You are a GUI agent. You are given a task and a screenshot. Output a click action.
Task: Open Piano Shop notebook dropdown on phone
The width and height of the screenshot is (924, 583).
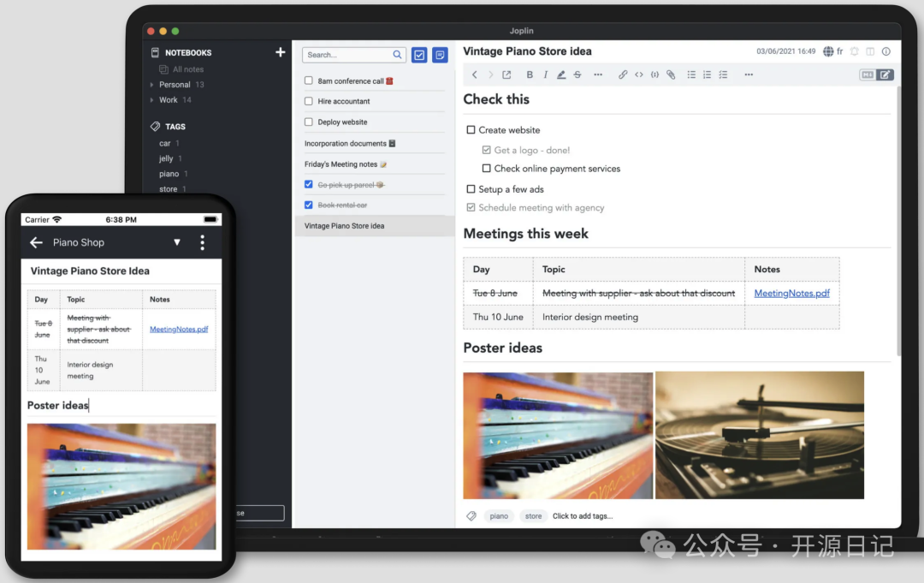(177, 242)
